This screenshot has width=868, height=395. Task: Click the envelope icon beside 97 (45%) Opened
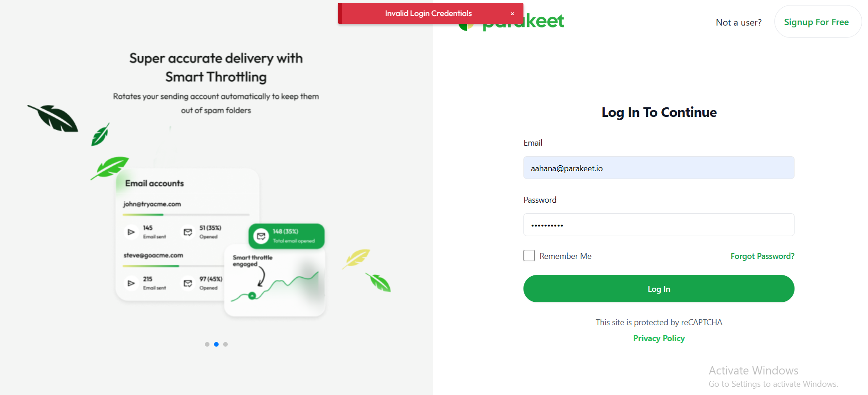188,283
